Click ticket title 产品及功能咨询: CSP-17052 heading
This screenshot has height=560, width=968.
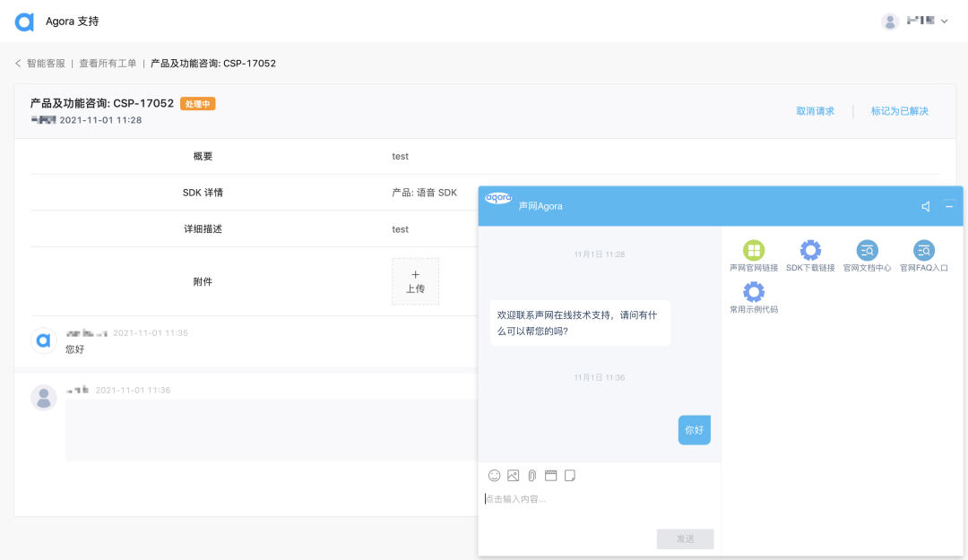[x=102, y=104]
